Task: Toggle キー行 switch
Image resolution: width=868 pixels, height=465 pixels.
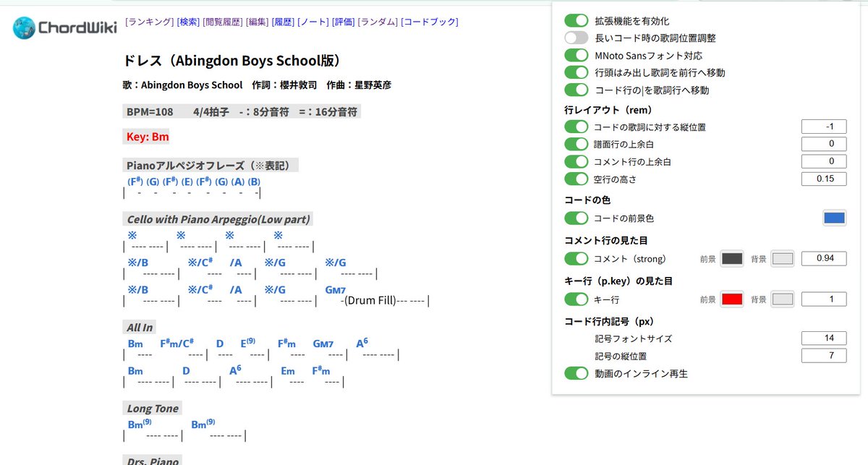Action: [x=576, y=299]
